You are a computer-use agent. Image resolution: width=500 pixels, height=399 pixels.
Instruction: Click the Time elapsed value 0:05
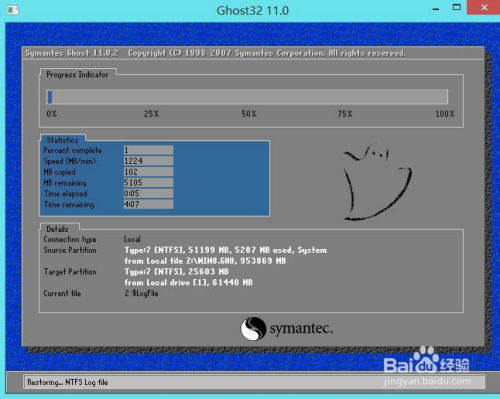click(x=148, y=194)
